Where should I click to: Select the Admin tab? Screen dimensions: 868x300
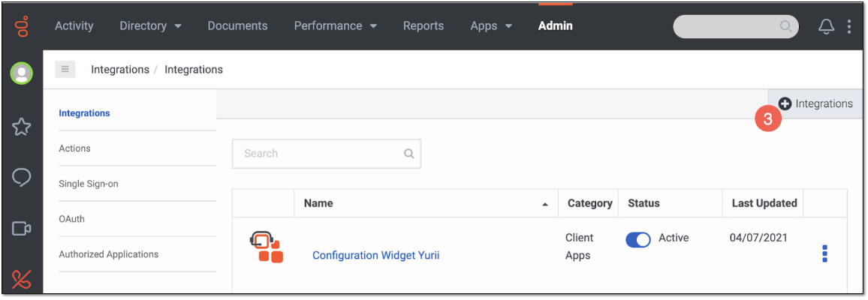tap(555, 26)
